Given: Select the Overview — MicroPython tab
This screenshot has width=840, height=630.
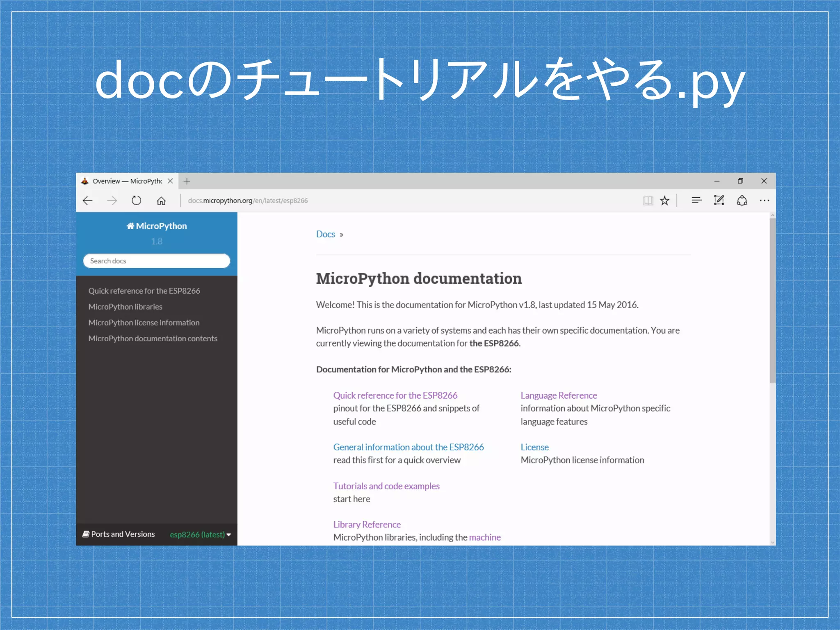Looking at the screenshot, I should 127,181.
